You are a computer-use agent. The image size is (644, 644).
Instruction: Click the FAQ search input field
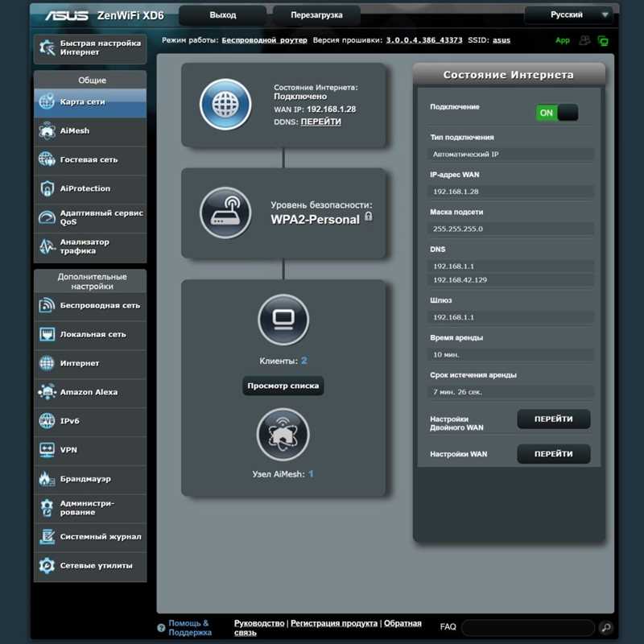tap(528, 627)
